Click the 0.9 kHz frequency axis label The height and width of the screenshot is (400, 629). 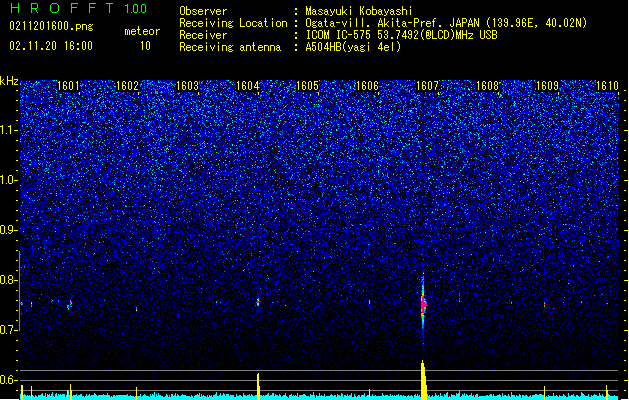pyautogui.click(x=9, y=230)
